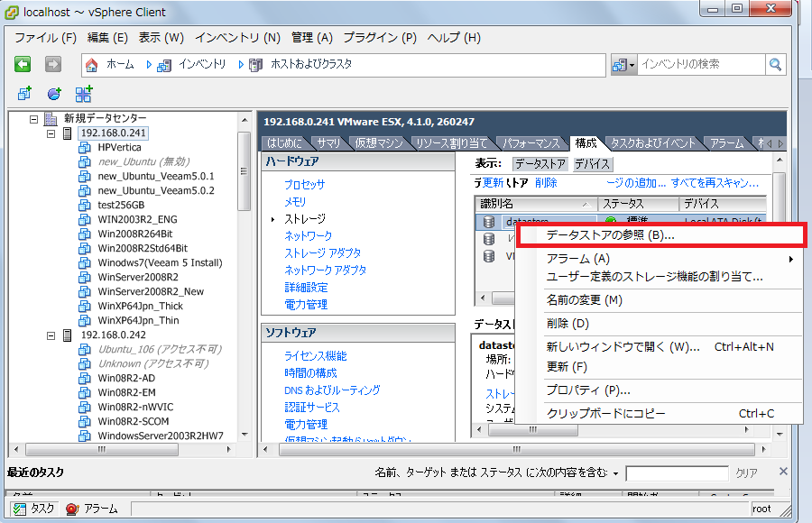Click the VM icon next to test256GB

click(x=85, y=205)
